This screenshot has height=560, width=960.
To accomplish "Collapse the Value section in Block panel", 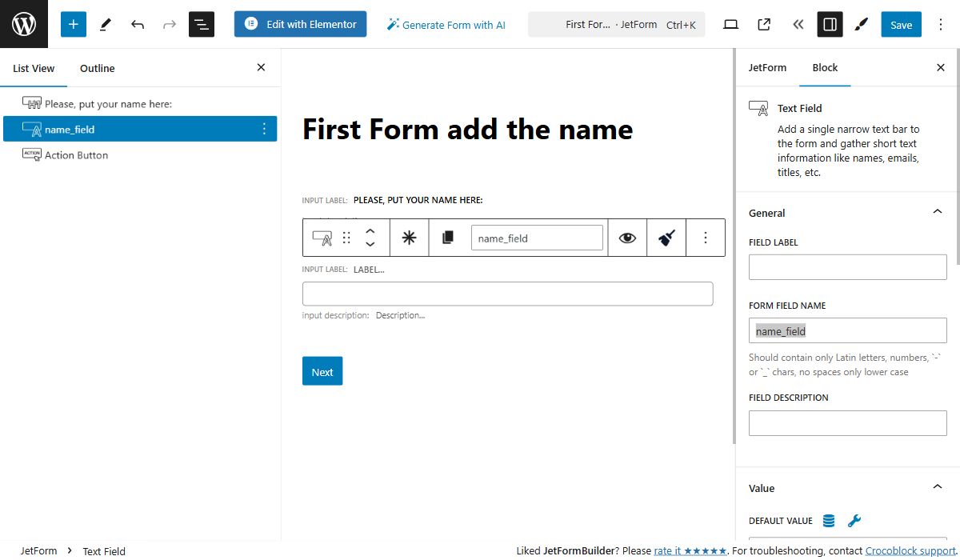I will point(937,486).
